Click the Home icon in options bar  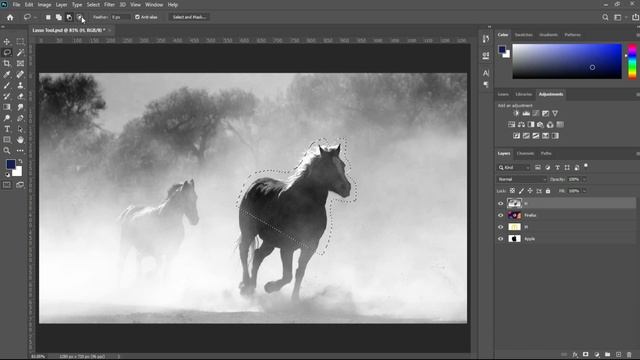pyautogui.click(x=10, y=17)
